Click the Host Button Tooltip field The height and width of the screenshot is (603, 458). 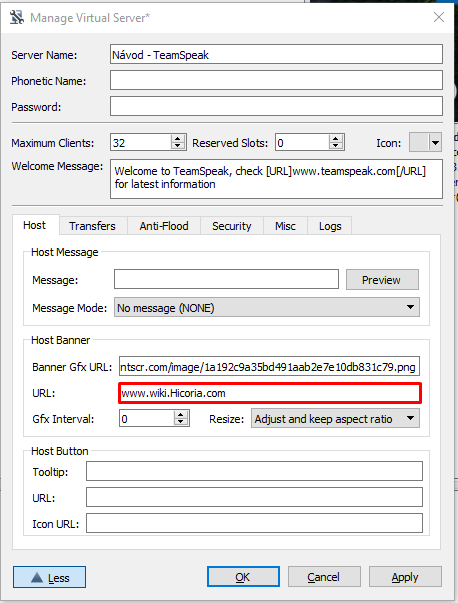254,471
